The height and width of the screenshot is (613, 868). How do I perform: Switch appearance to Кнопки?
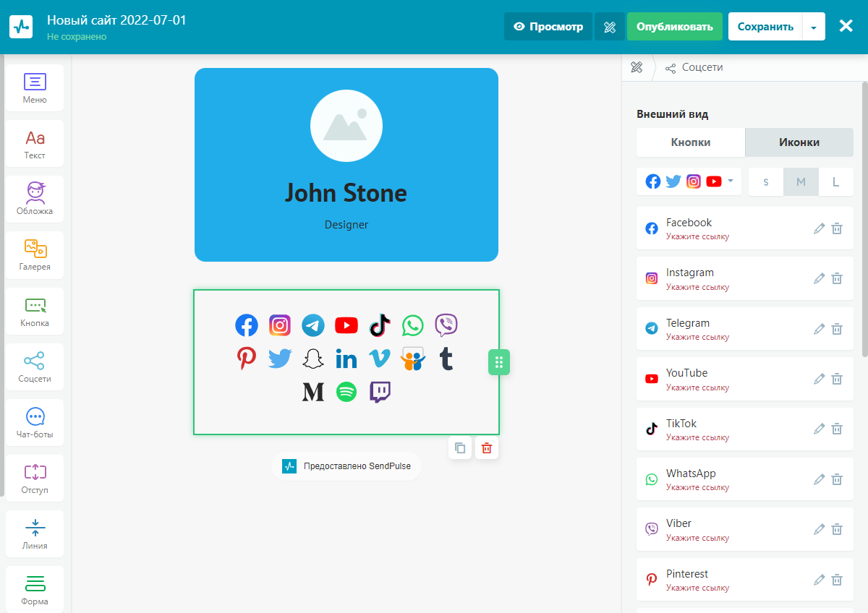click(691, 142)
